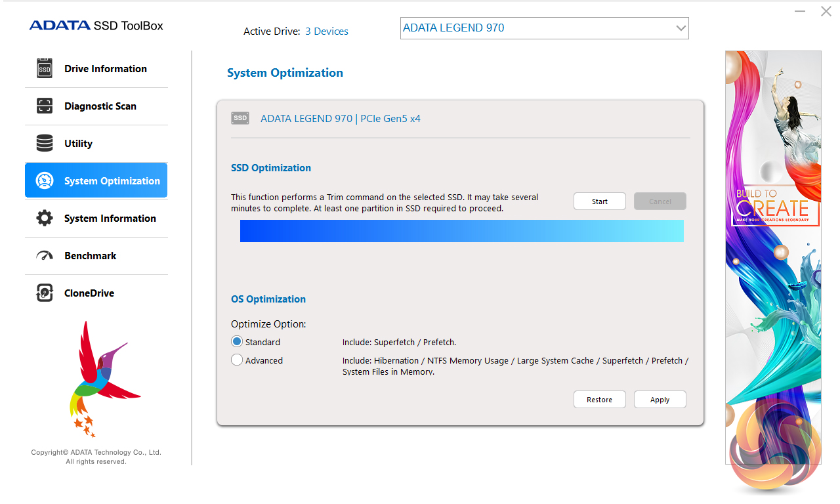Click the SSD Optimization heading
Screen dimensions: 840x504
coord(271,168)
